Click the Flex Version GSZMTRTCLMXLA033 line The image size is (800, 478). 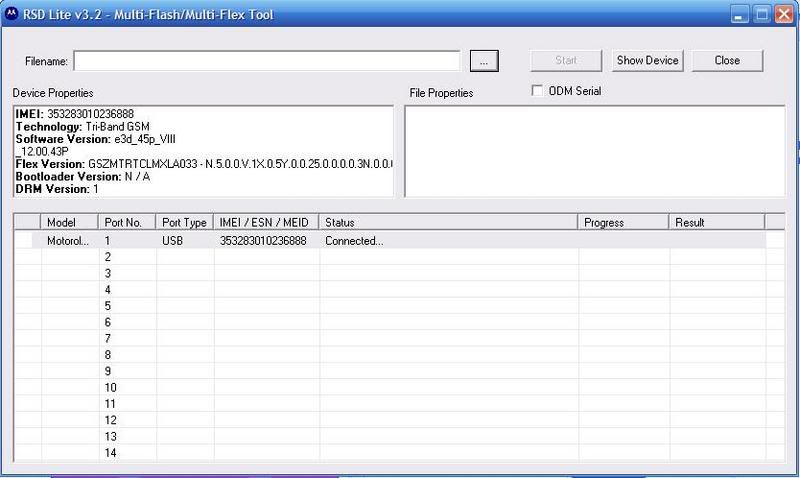pos(204,164)
